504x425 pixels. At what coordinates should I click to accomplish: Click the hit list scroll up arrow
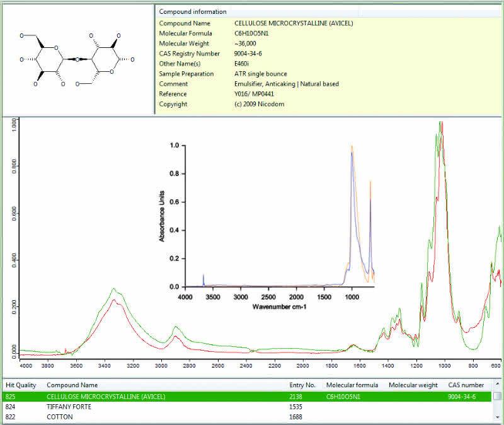click(x=497, y=384)
